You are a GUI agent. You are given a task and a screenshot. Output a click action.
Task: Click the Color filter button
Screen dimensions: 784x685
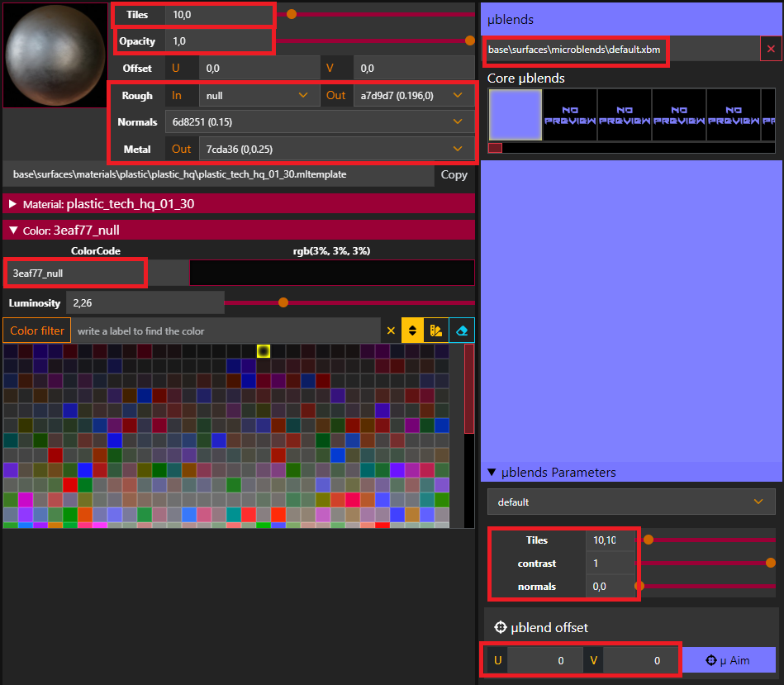[37, 331]
